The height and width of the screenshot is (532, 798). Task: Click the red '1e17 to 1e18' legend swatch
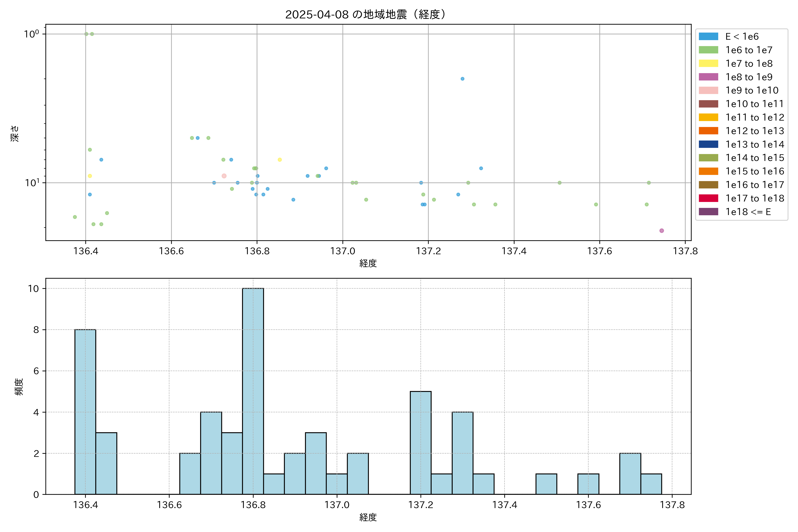click(x=708, y=198)
